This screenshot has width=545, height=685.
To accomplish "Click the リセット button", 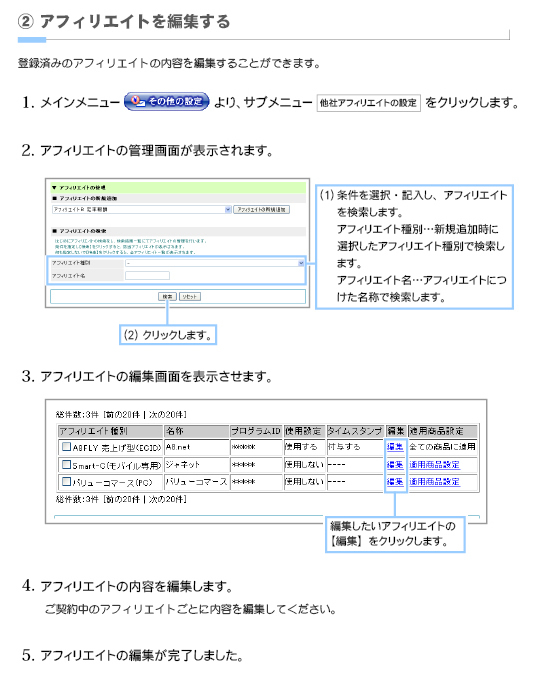I will point(190,297).
